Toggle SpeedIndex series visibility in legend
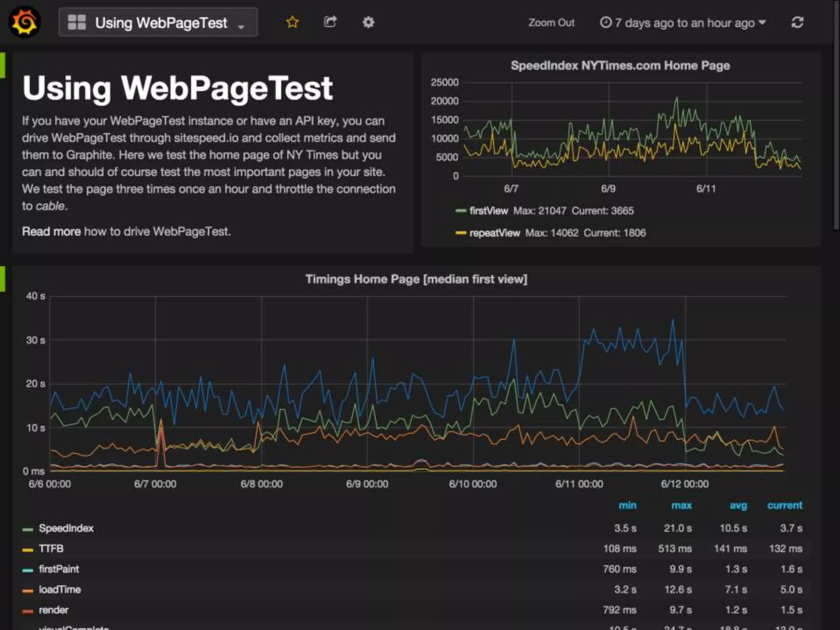 click(66, 528)
